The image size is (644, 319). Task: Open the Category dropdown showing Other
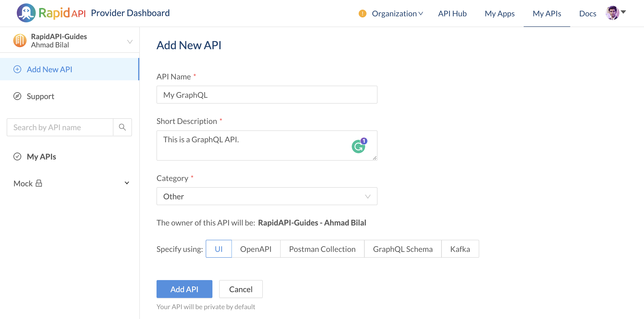pyautogui.click(x=267, y=196)
